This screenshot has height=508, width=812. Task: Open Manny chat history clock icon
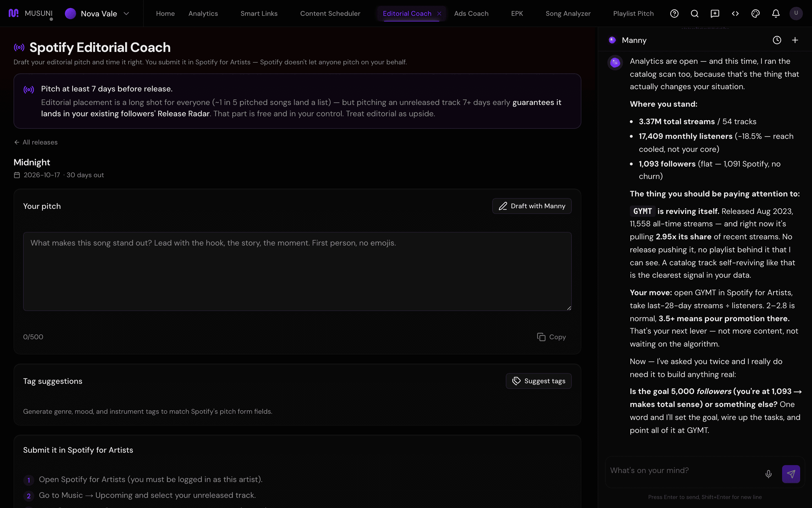[x=777, y=40]
